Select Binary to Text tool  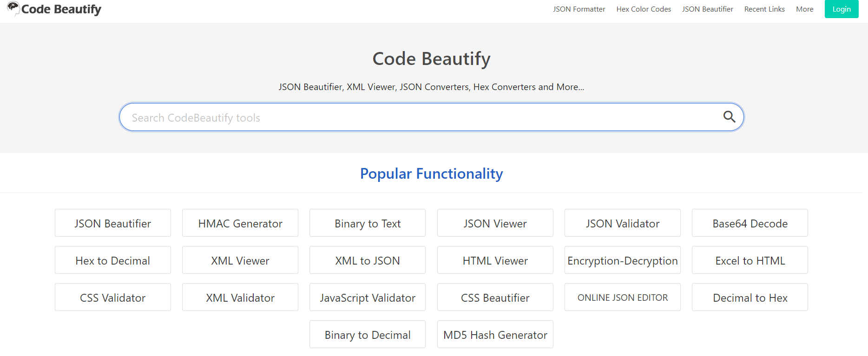tap(368, 223)
